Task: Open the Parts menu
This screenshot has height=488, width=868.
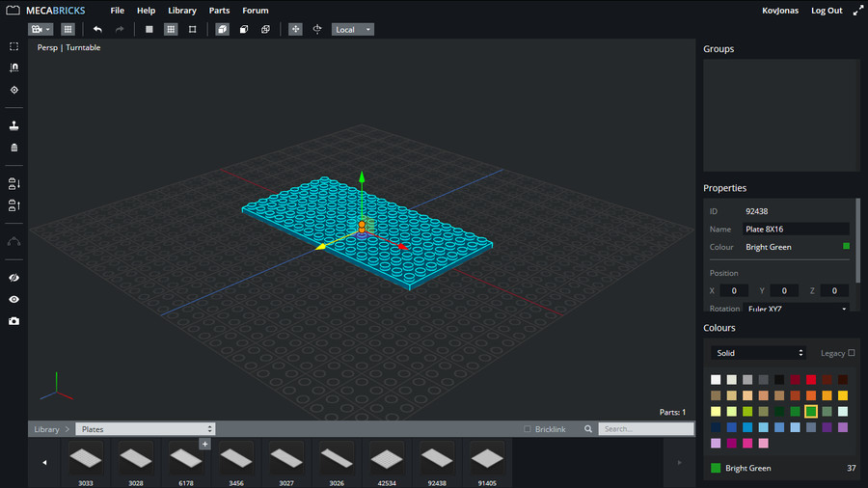Action: coord(219,11)
